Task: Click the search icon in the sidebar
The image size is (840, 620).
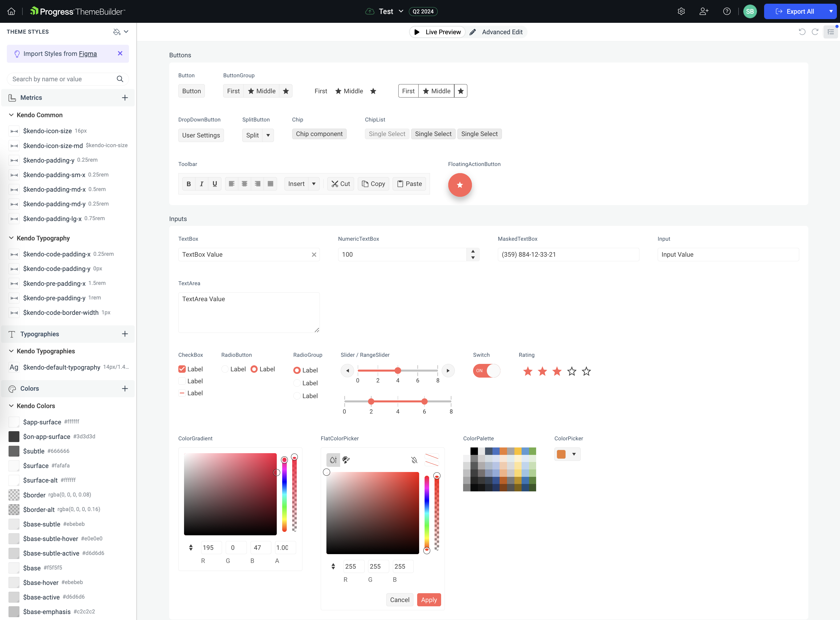Action: 120,78
